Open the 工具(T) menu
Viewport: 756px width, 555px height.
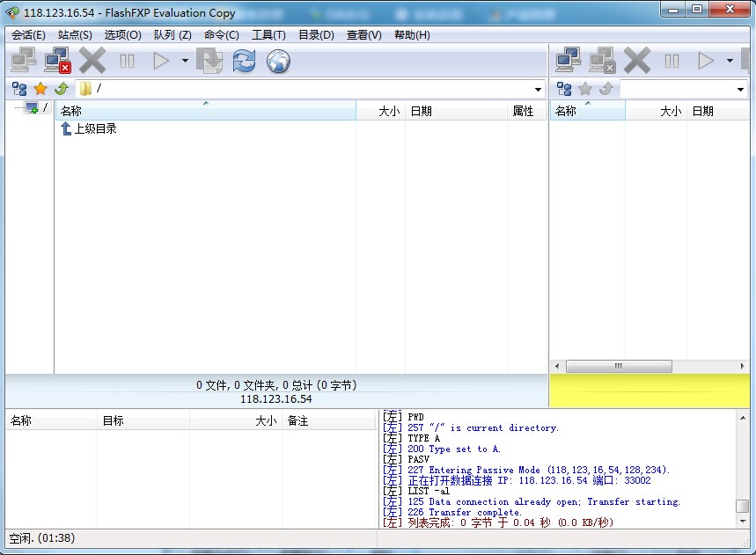[x=268, y=35]
